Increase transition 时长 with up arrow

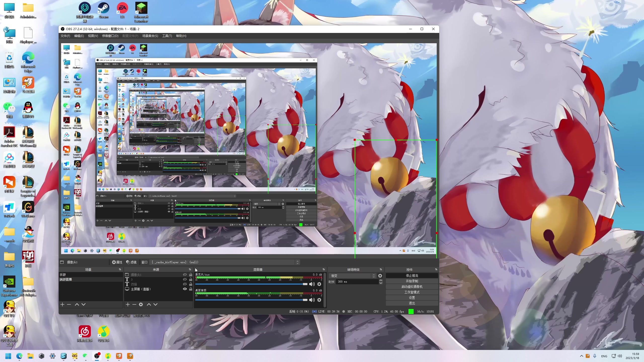point(381,280)
